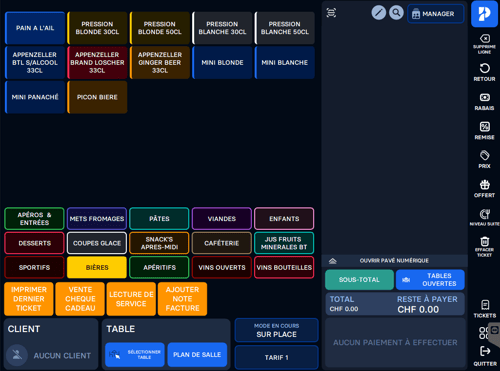Add Pain a l'Ail item
Viewport: 500px width, 371px height.
(35, 28)
